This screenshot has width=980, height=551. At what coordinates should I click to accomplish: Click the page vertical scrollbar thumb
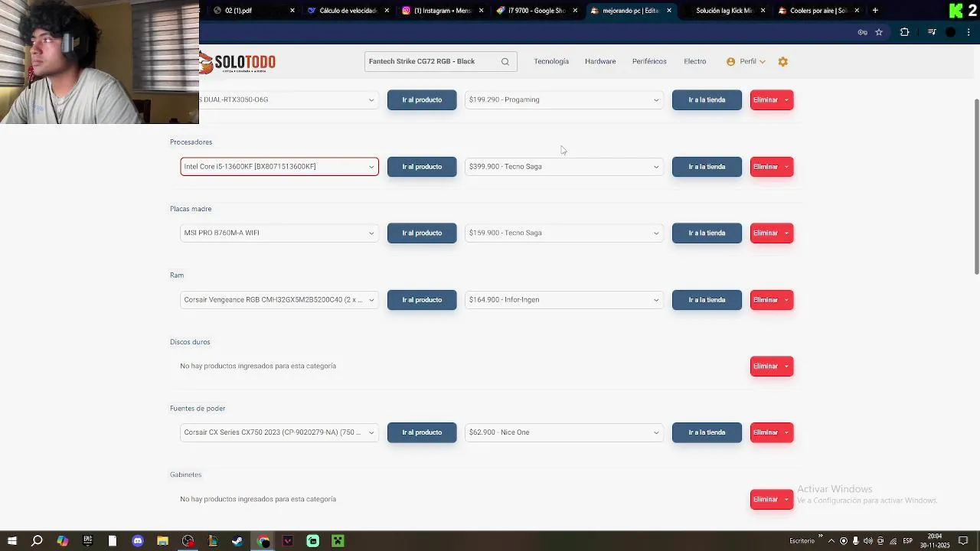976,186
